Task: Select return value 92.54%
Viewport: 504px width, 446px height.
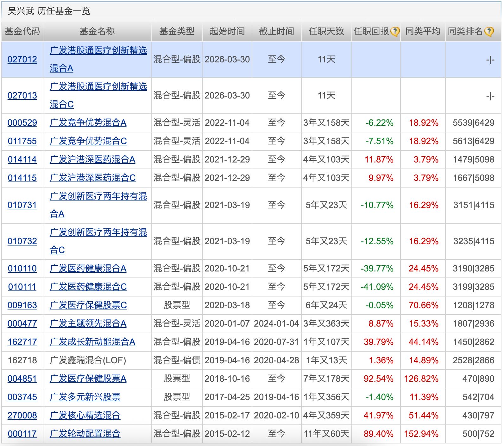Action: pos(379,379)
